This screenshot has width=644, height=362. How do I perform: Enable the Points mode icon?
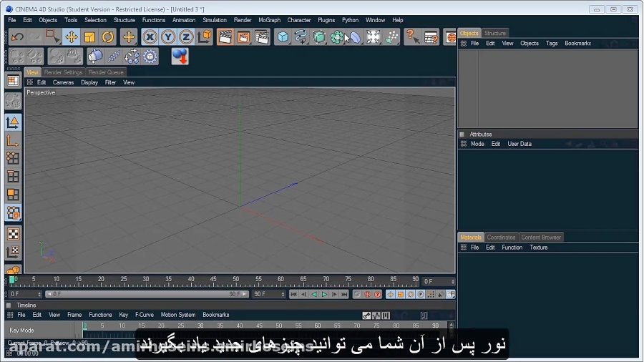pyautogui.click(x=13, y=158)
